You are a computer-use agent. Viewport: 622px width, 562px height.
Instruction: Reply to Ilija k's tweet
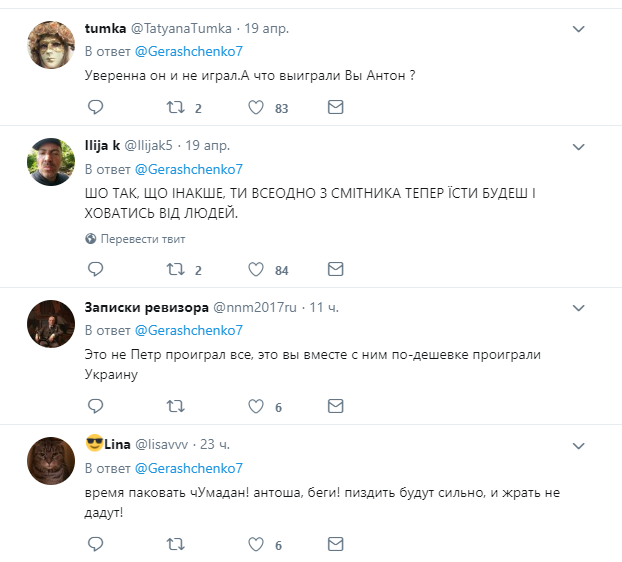pyautogui.click(x=95, y=269)
